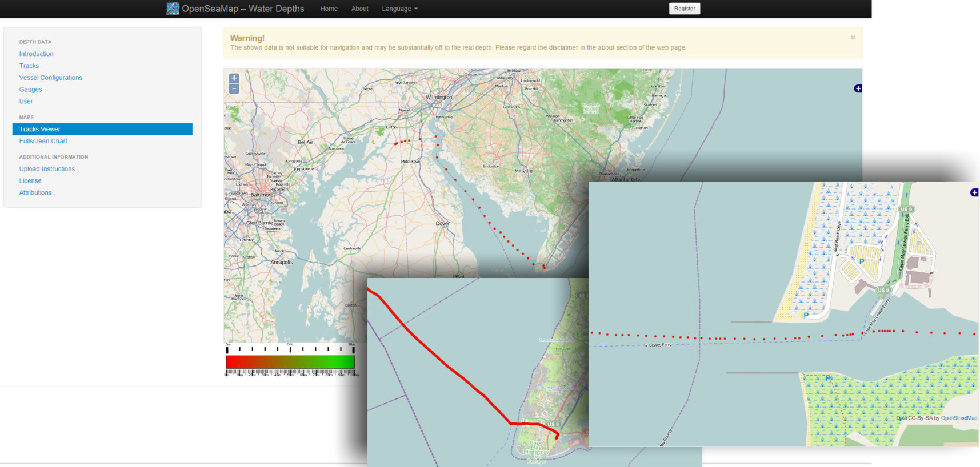Click the Baltimore label on the map
This screenshot has width=980, height=467.
point(262,195)
